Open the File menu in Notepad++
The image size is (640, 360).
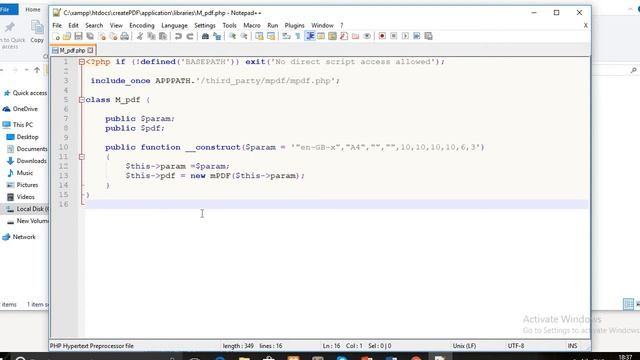click(57, 25)
